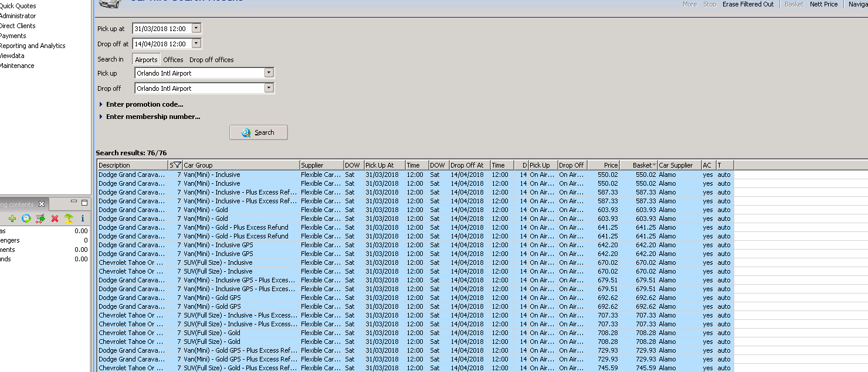Image resolution: width=868 pixels, height=372 pixels.
Task: Sort by AC column header
Action: (708, 165)
